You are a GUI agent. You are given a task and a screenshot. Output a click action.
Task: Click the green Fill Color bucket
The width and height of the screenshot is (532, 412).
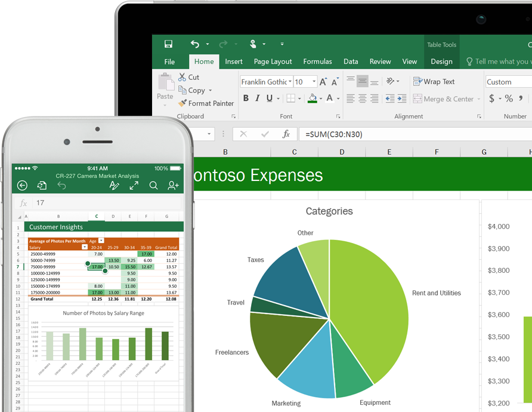click(313, 99)
